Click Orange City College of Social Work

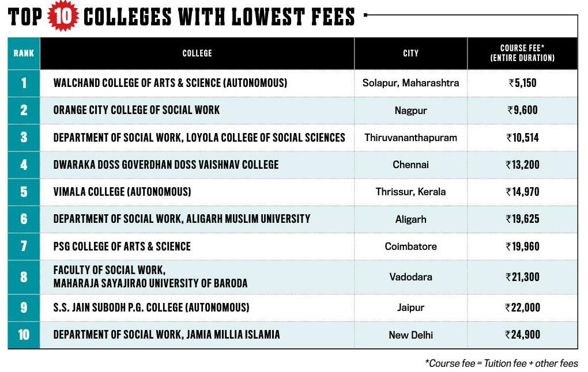coord(137,110)
